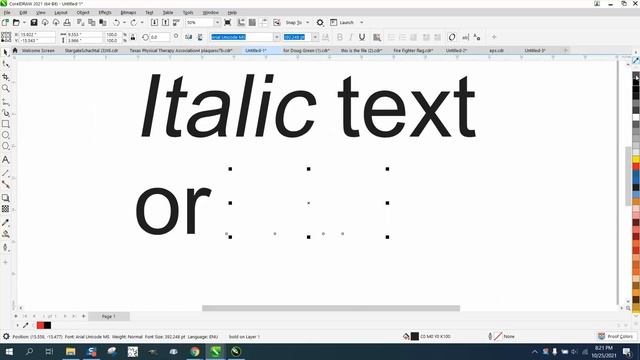
Task: Select the Transparency checkerboard tool
Action: [x=6, y=209]
